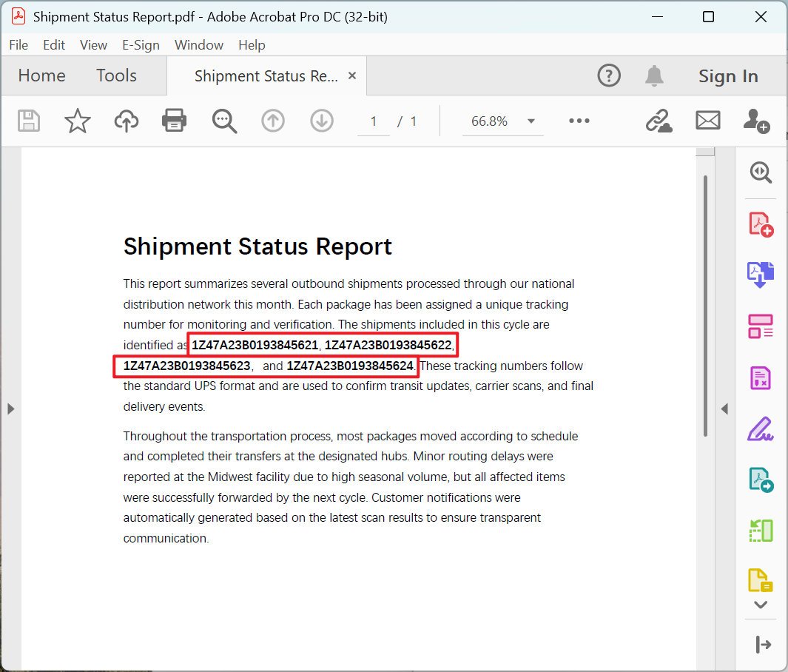Select the Fill & Sign pen tool
This screenshot has height=672, width=788.
tap(761, 429)
